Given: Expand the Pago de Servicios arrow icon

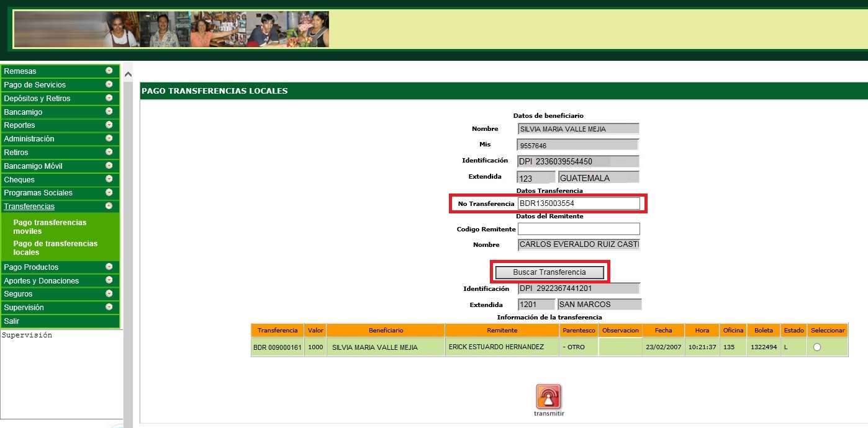Looking at the screenshot, I should 109,84.
